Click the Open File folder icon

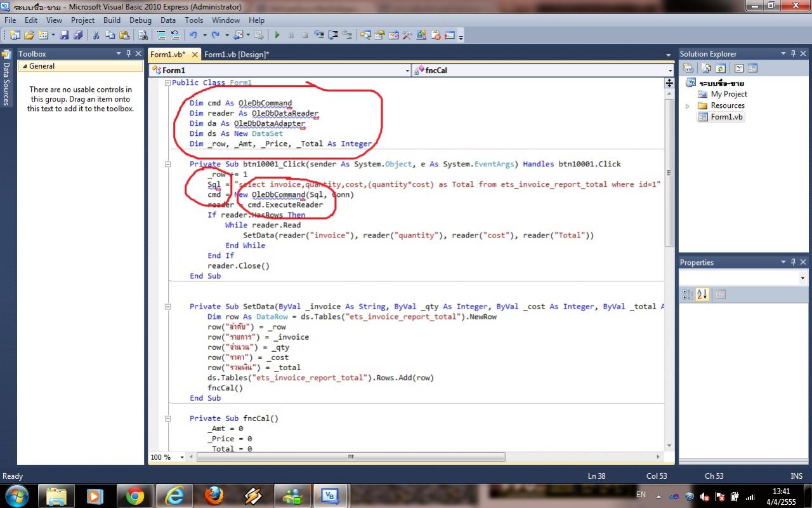coord(29,36)
